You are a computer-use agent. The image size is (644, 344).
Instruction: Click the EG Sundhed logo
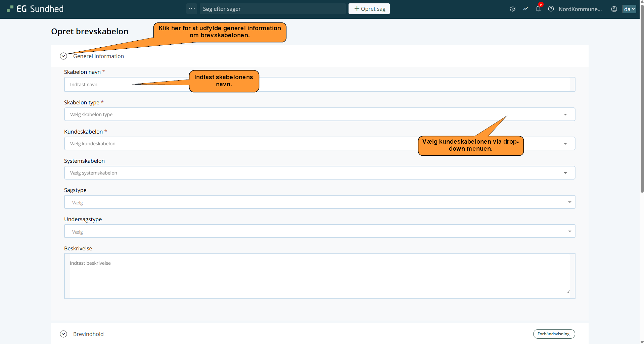pyautogui.click(x=35, y=9)
